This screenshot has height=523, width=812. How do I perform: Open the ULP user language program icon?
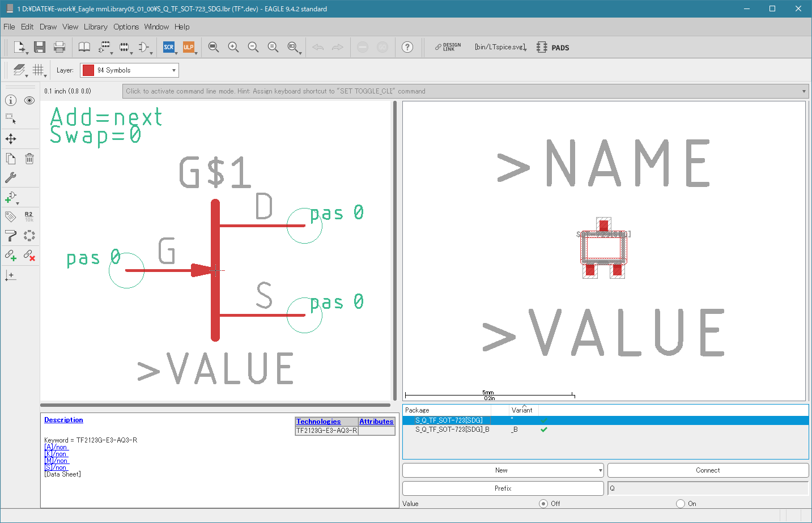[x=189, y=47]
